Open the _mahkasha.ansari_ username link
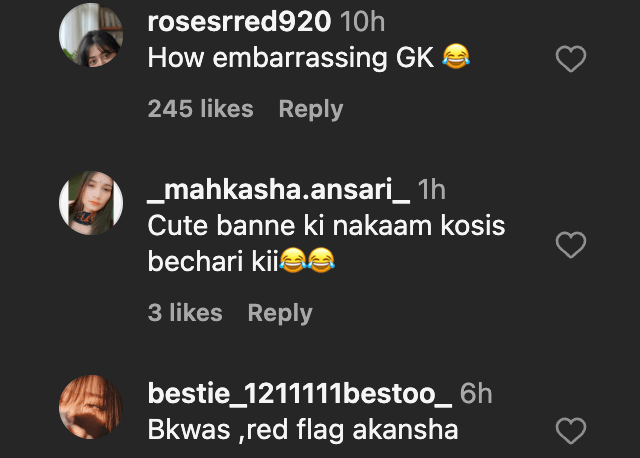 click(278, 190)
